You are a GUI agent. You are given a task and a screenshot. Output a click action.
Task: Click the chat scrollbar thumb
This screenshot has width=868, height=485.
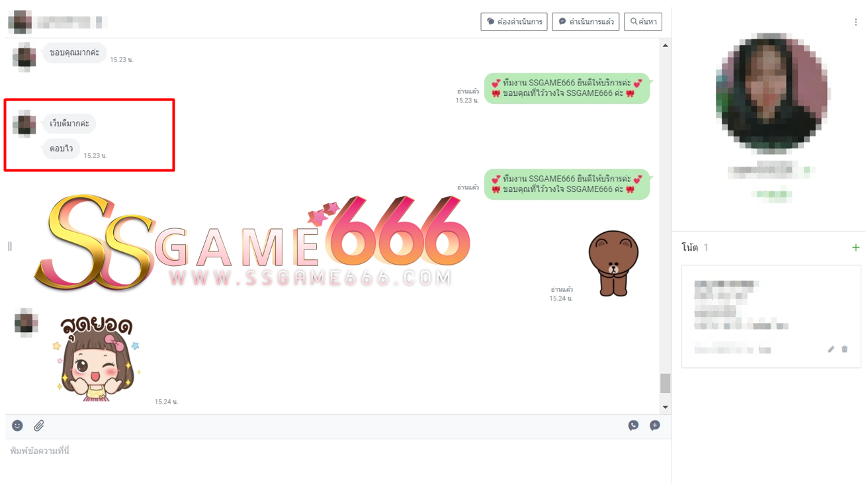point(666,383)
